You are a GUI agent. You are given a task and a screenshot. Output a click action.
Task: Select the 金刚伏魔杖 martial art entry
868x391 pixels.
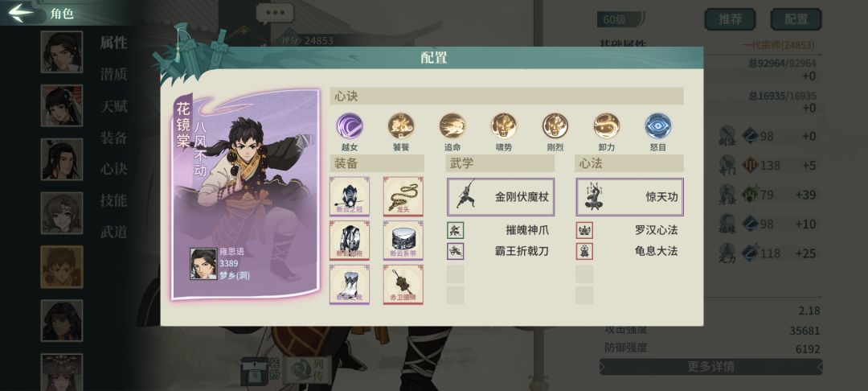[x=501, y=196]
